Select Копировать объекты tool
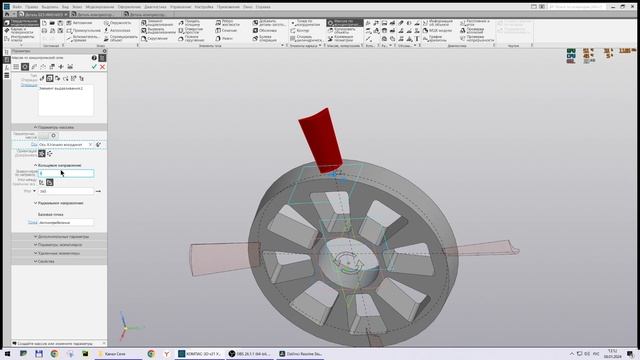Viewport: 640px width, 360px height. (x=342, y=31)
